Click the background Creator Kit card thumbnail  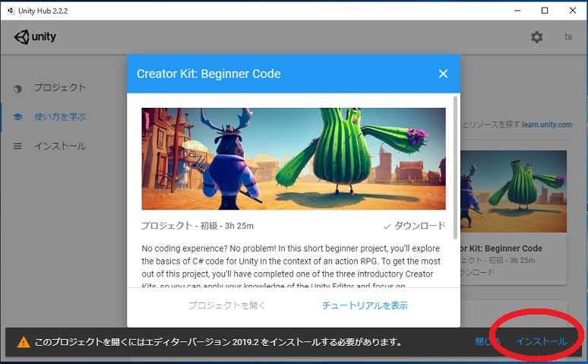tap(514, 191)
